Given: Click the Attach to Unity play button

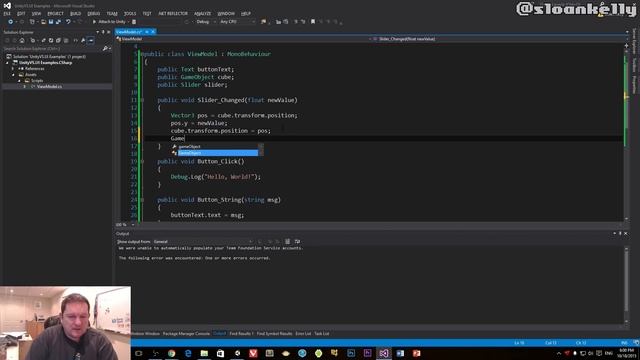Looking at the screenshot, I should coord(109,22).
